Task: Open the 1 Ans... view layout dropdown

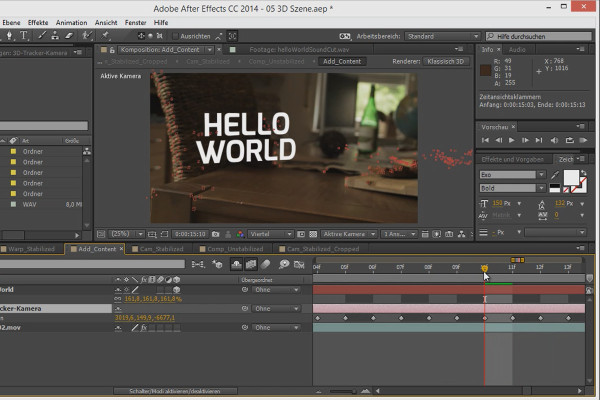Action: point(399,234)
